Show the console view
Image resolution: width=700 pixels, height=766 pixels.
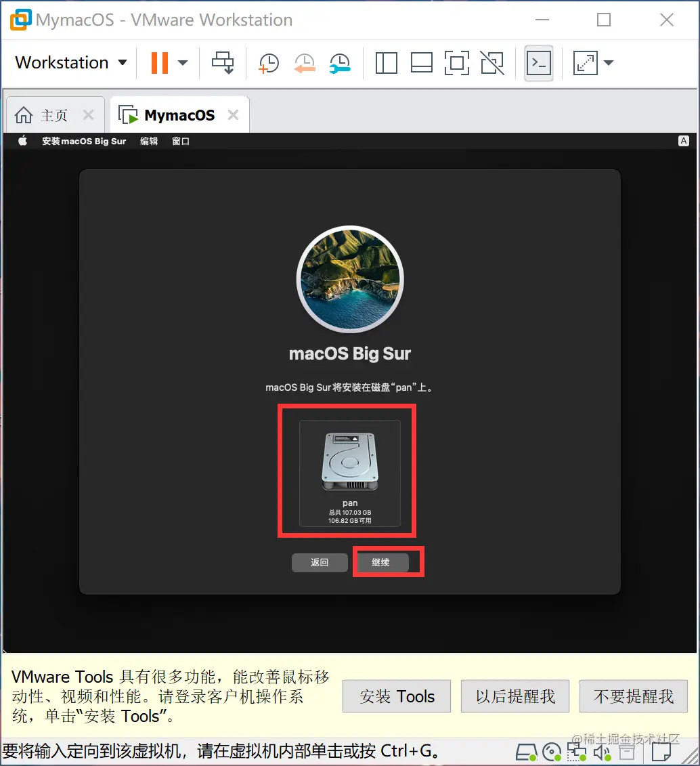(538, 63)
